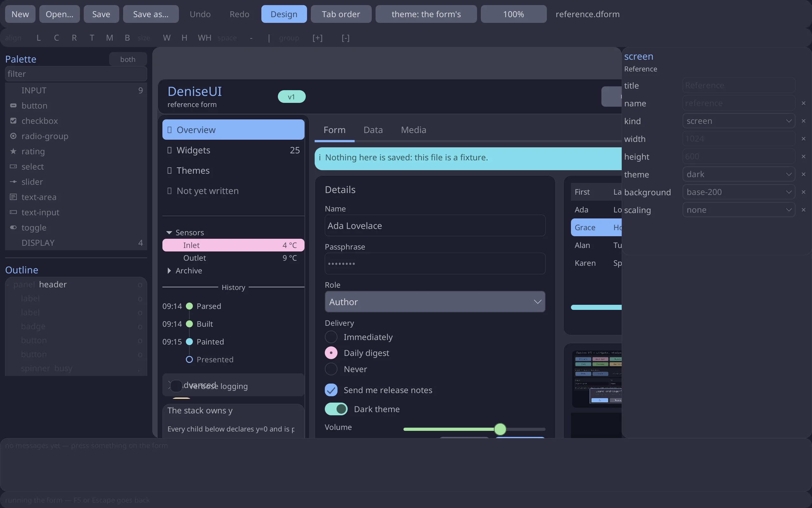Toggle Verbose logging

coord(176,386)
